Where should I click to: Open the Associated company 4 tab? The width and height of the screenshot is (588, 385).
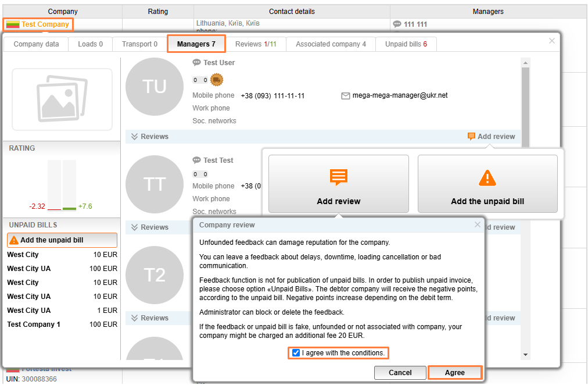click(331, 44)
